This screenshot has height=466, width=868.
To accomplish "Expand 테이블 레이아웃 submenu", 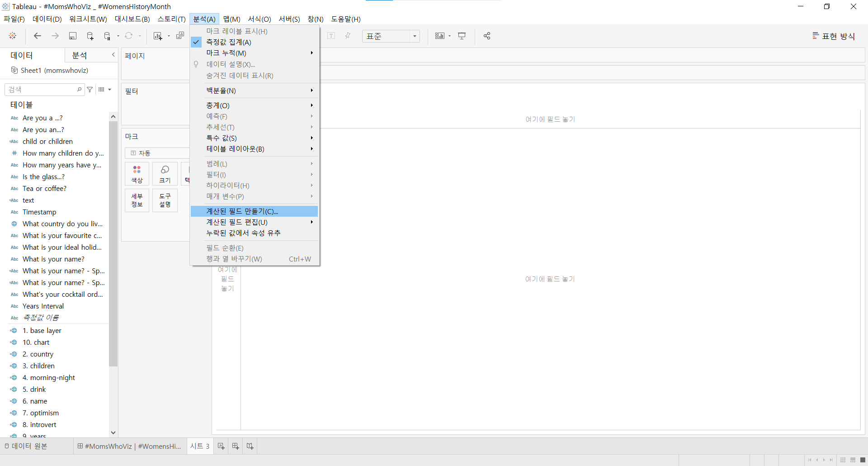I will tap(255, 149).
